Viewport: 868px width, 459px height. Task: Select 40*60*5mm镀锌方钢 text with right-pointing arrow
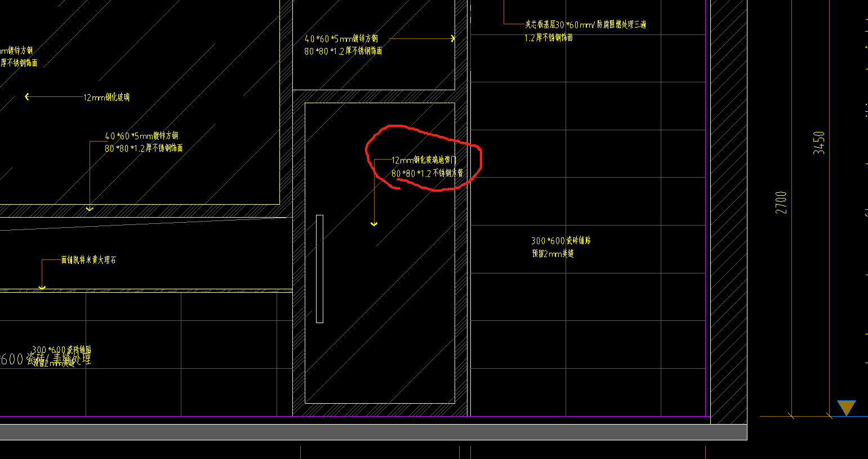pos(341,38)
